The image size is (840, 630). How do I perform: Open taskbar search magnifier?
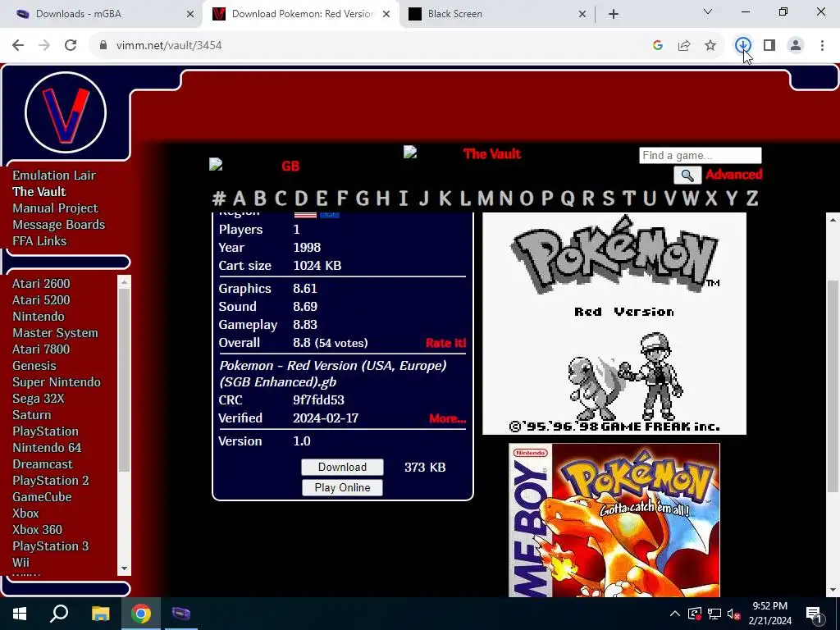pyautogui.click(x=59, y=614)
